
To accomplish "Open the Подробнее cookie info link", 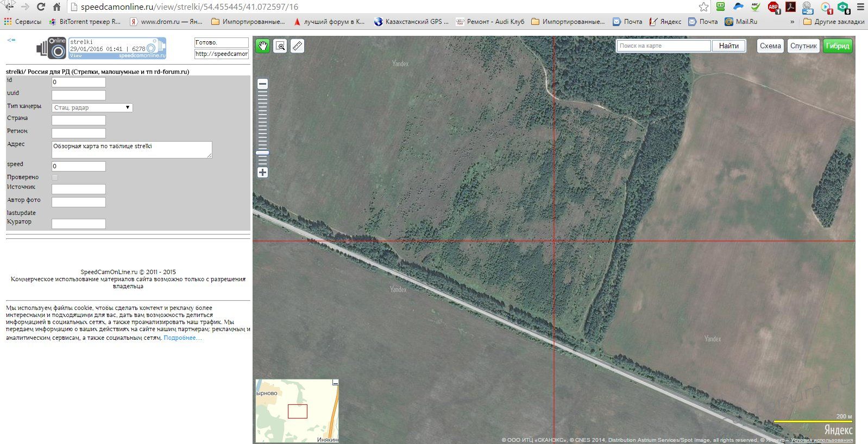I will point(183,338).
